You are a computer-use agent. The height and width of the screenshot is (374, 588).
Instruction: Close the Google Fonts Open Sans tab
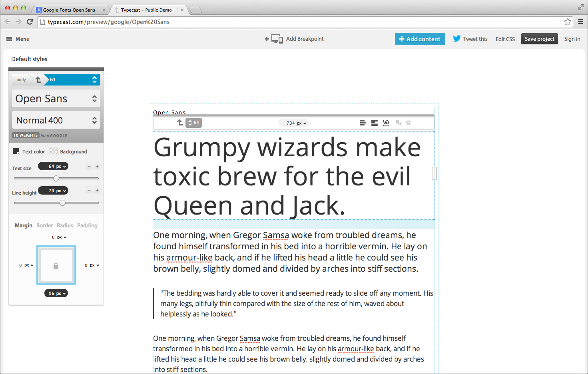click(x=104, y=10)
